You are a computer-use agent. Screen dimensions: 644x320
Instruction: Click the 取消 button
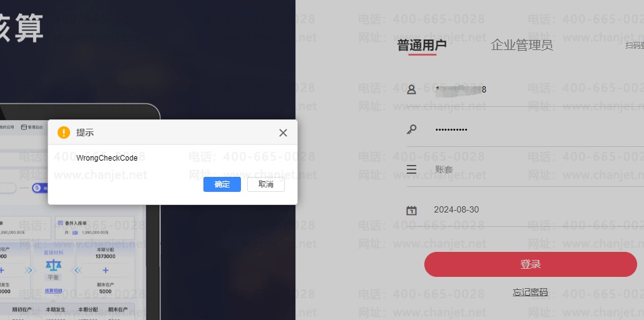[266, 184]
